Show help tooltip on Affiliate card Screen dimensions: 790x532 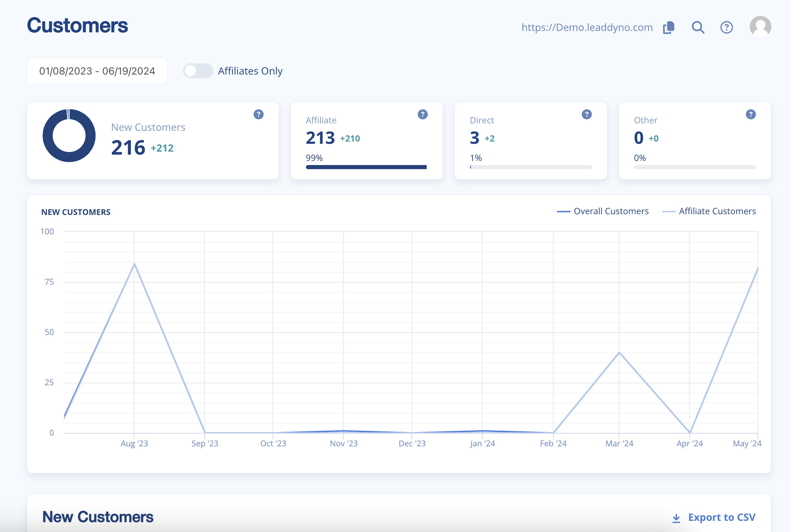point(423,114)
